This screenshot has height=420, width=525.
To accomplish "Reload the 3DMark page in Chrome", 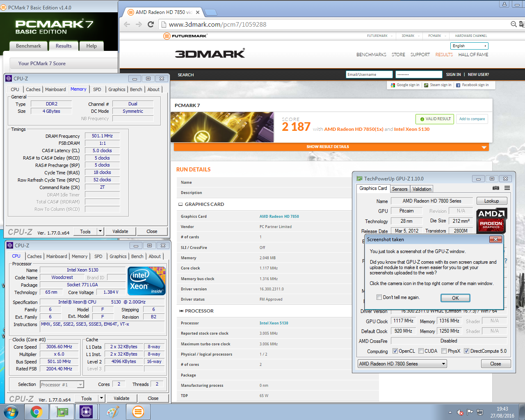I will tap(151, 25).
